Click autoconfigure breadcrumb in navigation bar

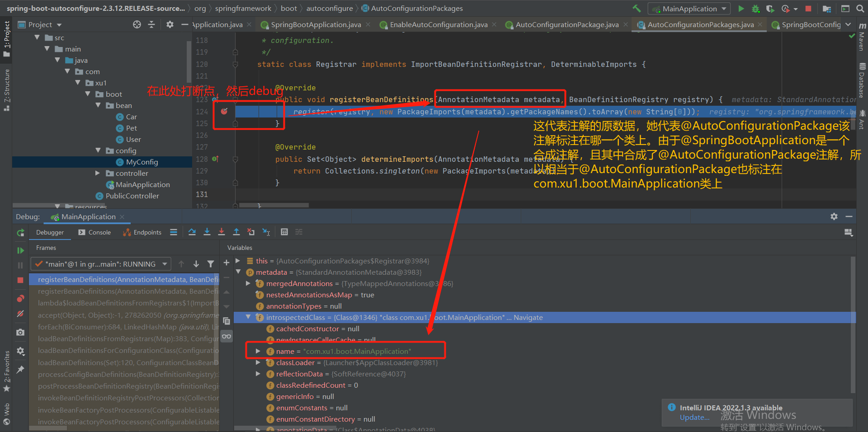pyautogui.click(x=330, y=9)
